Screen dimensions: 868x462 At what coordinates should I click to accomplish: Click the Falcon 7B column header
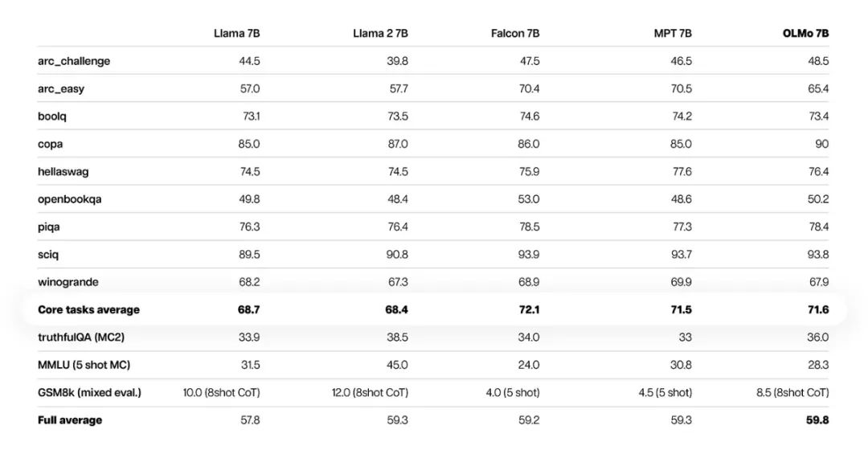(x=515, y=33)
